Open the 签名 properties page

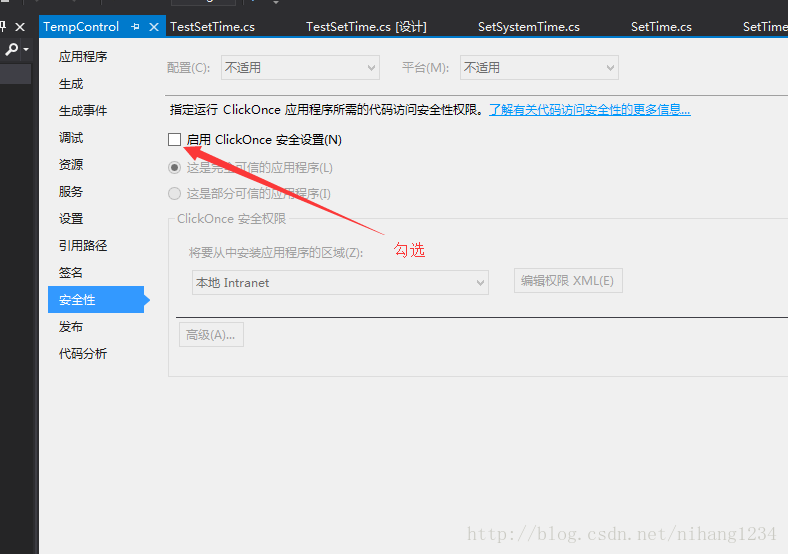tap(71, 272)
